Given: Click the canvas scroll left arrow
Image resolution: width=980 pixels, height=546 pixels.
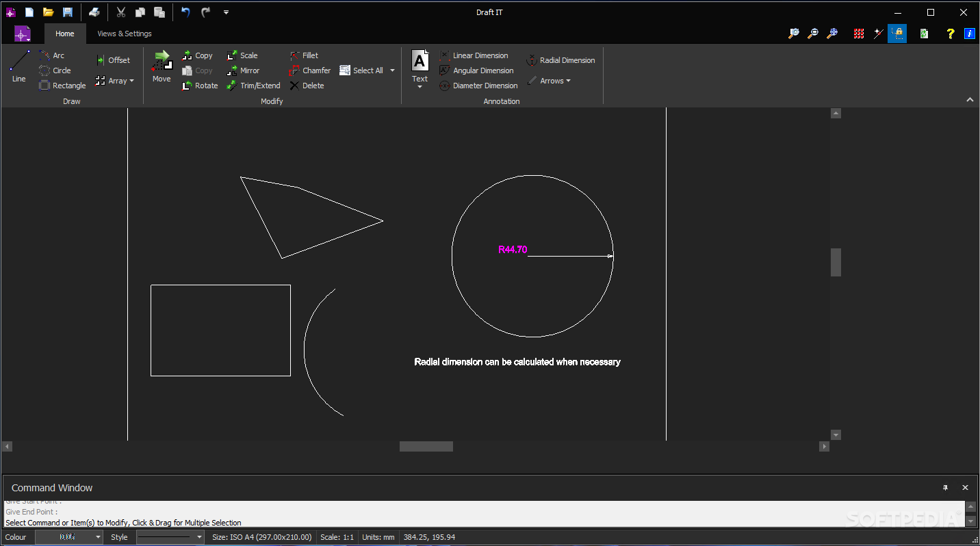Looking at the screenshot, I should pyautogui.click(x=8, y=446).
